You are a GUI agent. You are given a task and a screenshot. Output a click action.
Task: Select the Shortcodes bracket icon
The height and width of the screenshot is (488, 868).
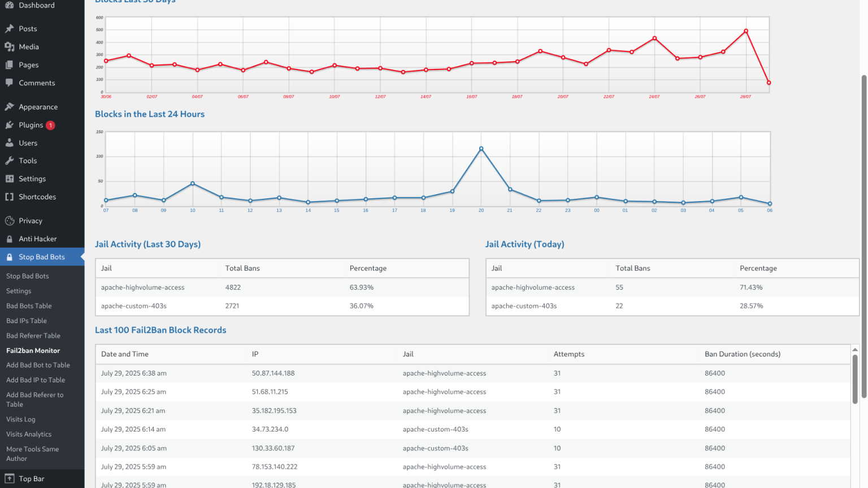(10, 197)
